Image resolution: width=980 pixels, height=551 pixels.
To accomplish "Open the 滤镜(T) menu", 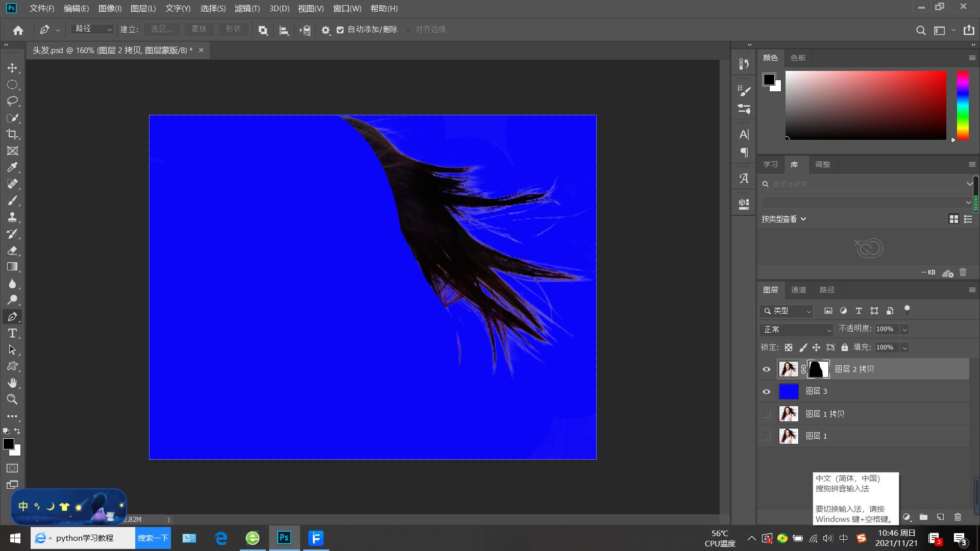I will (x=247, y=9).
